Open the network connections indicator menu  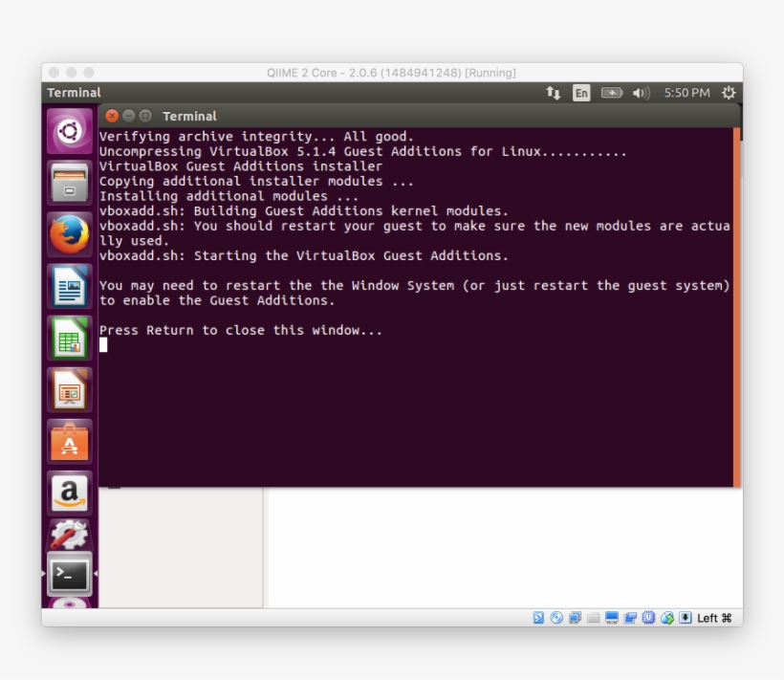coord(554,93)
